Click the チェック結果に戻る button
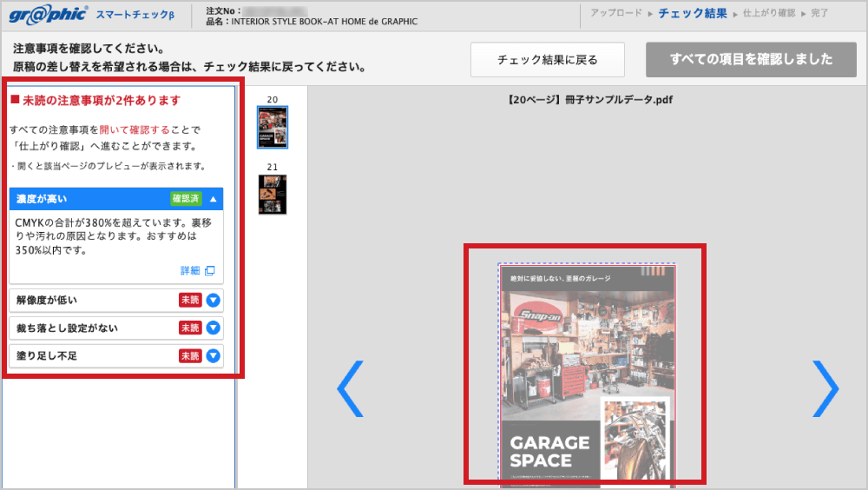The image size is (868, 490). pos(548,59)
